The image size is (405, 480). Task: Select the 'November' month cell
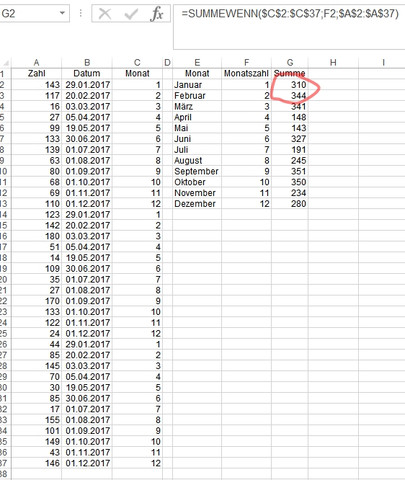pyautogui.click(x=197, y=193)
